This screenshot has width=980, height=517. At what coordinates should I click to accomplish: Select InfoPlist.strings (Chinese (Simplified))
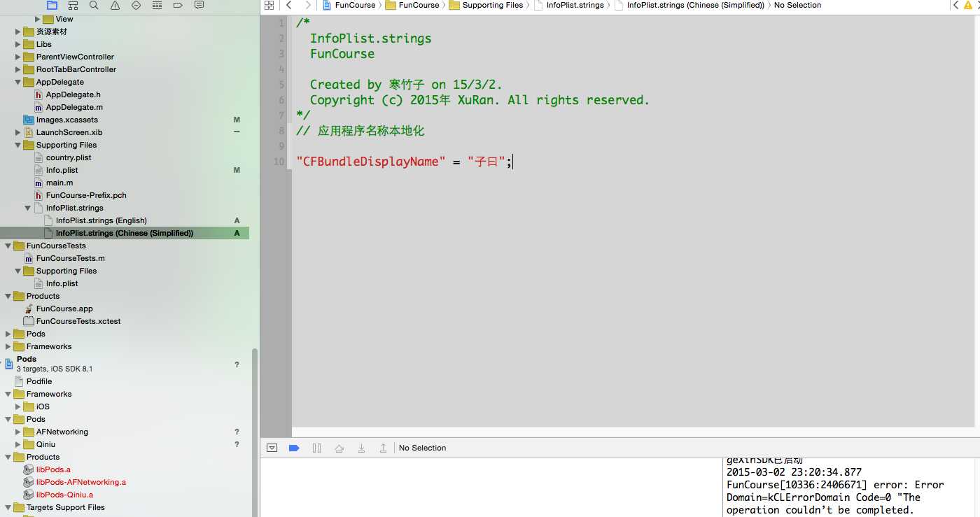point(125,233)
